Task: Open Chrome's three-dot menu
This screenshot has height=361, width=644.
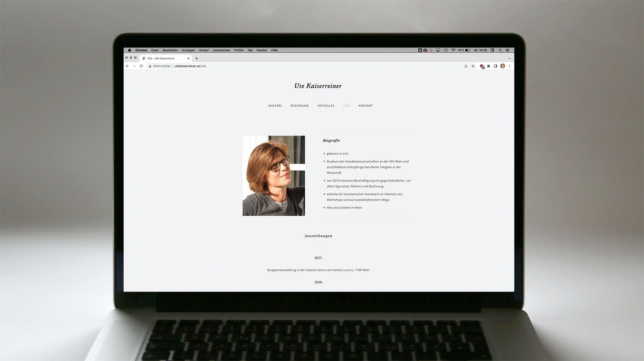Action: coord(510,66)
